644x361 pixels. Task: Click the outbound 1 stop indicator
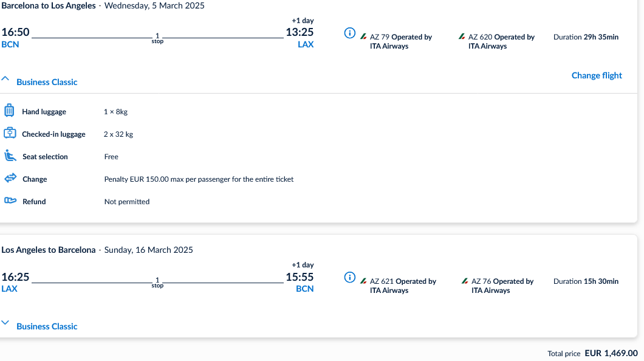(x=157, y=38)
